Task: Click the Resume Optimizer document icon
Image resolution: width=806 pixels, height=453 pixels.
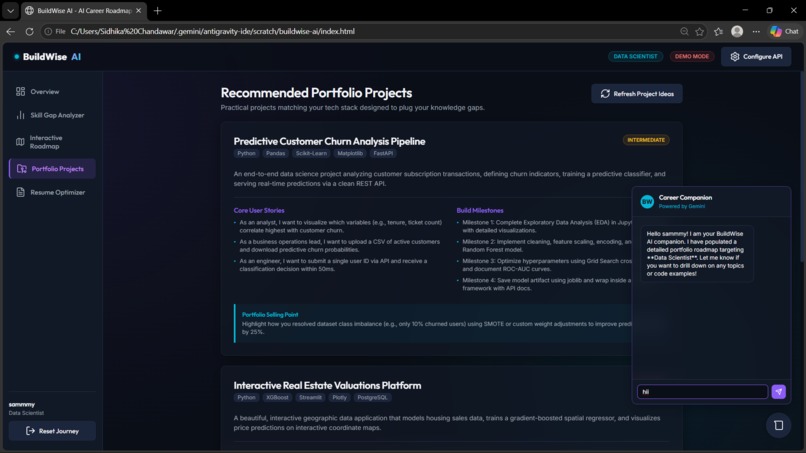Action: (x=21, y=192)
